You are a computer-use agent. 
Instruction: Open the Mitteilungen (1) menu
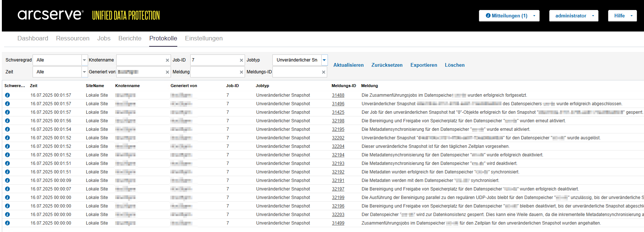[509, 16]
